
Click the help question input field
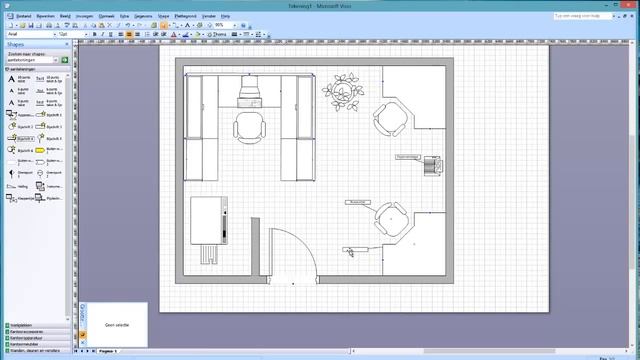pyautogui.click(x=583, y=16)
